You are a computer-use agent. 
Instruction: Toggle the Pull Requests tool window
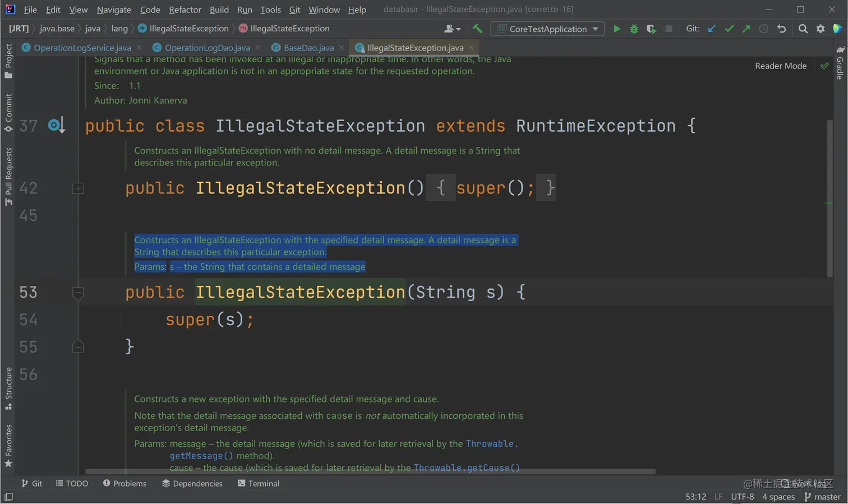click(8, 176)
